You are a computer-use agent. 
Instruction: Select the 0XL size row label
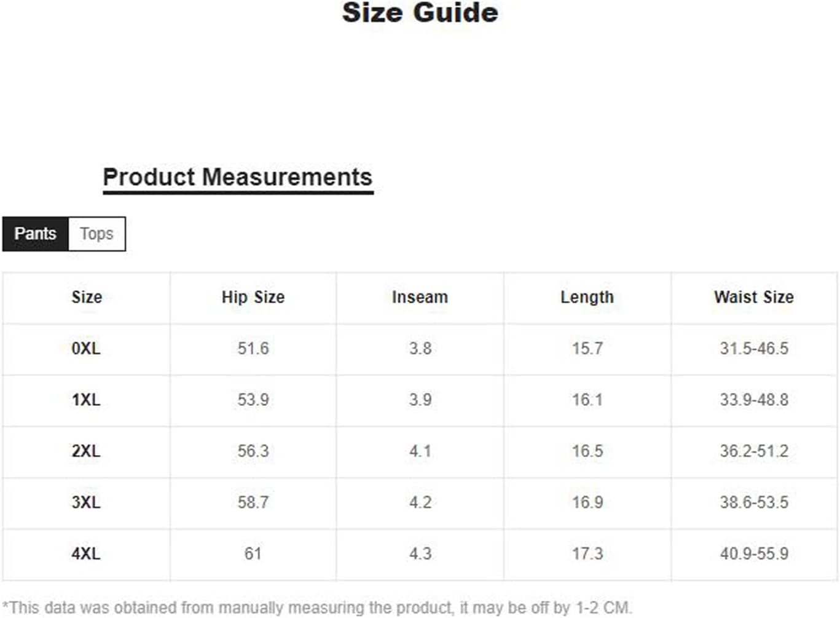pyautogui.click(x=86, y=349)
